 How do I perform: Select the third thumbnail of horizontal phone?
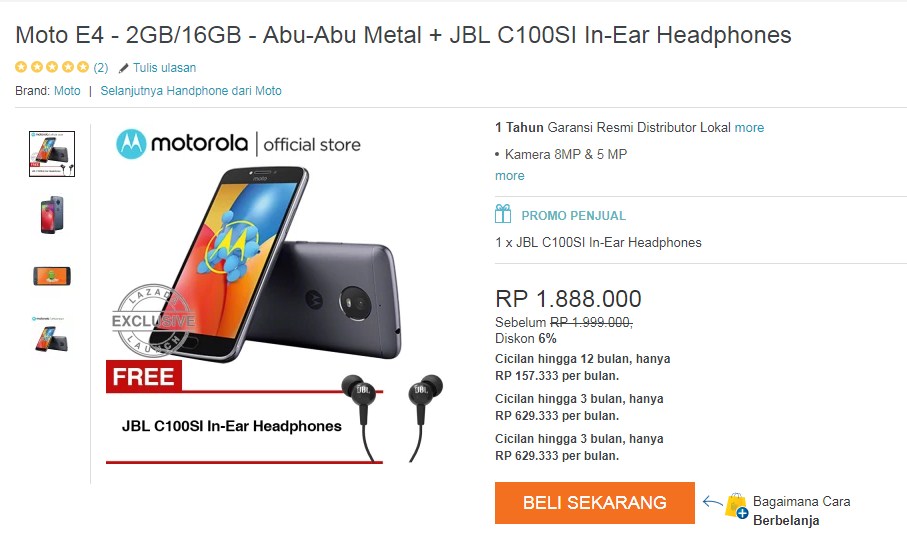pos(52,276)
